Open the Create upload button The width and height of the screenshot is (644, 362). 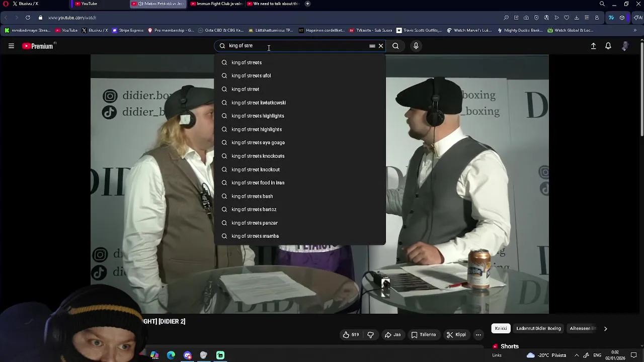pos(593,46)
